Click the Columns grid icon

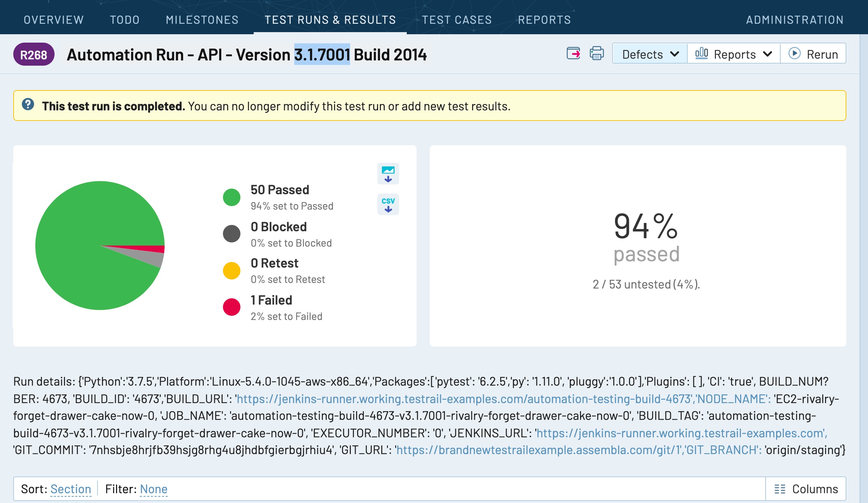coord(780,489)
